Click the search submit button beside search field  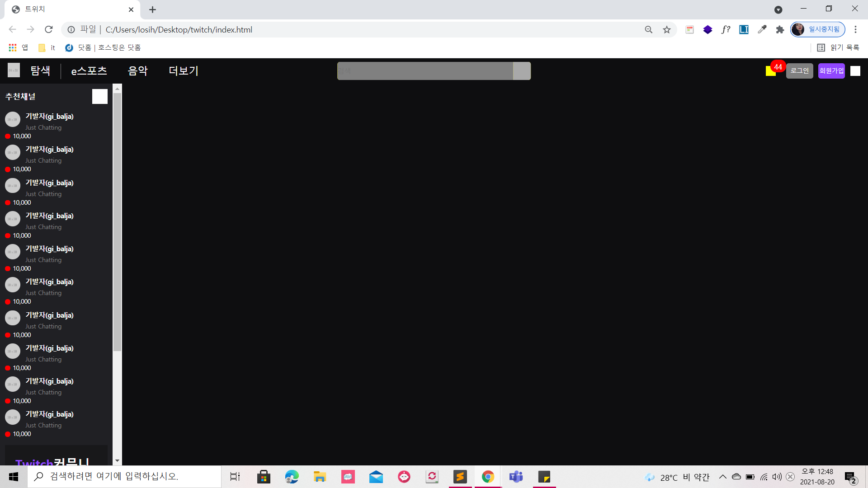(x=522, y=71)
